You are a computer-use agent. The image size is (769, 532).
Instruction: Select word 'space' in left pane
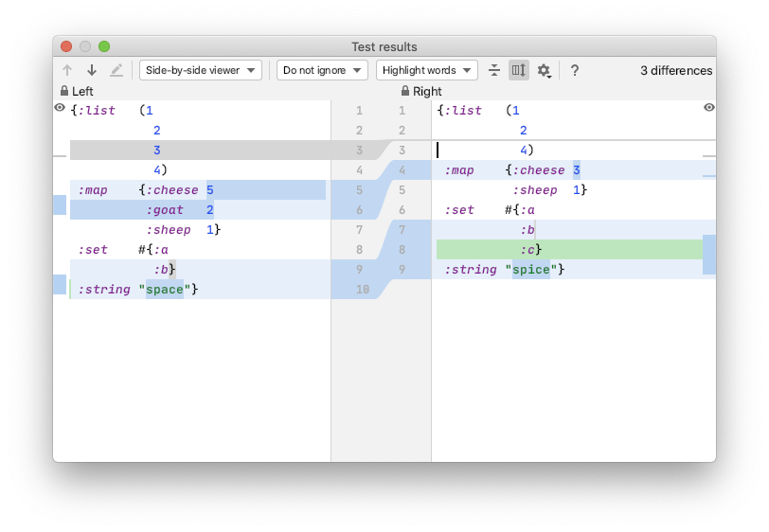point(165,290)
